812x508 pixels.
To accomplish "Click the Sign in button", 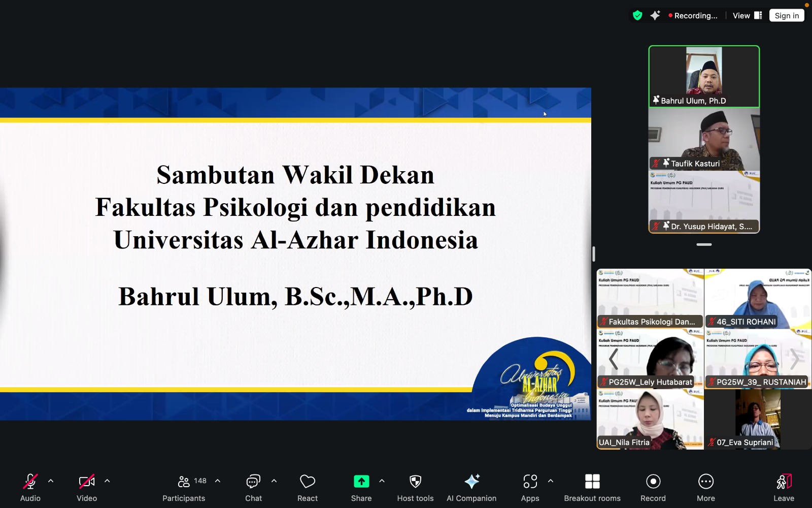I will click(787, 16).
